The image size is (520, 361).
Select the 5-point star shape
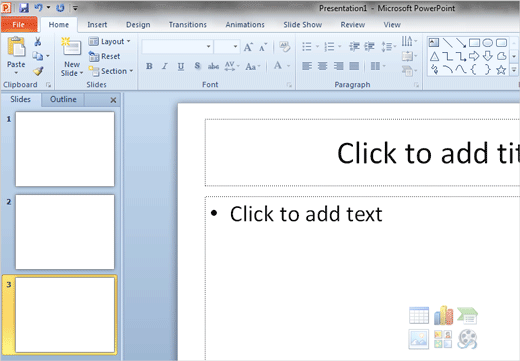pyautogui.click(x=501, y=70)
